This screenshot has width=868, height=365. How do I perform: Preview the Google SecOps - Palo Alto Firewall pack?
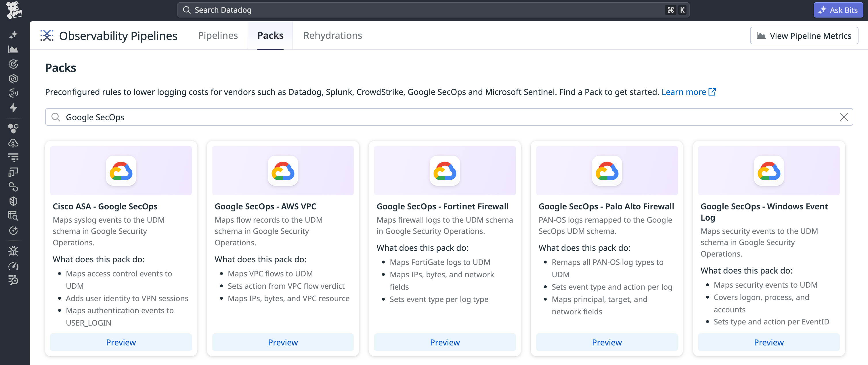coord(607,342)
